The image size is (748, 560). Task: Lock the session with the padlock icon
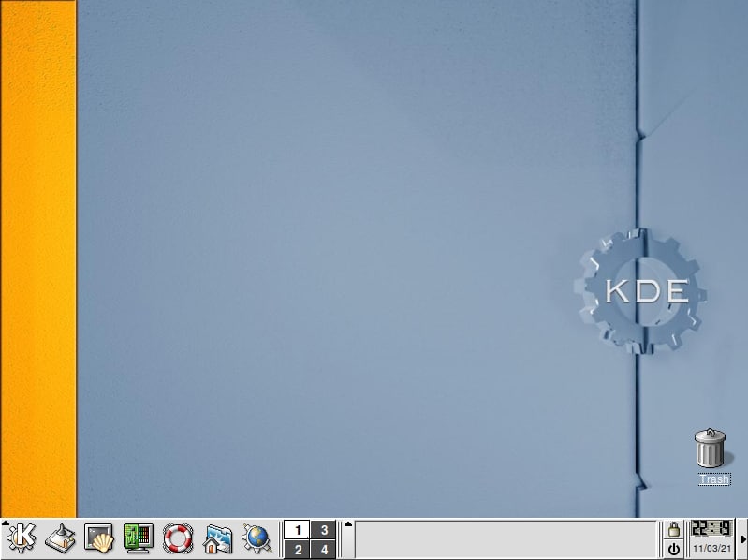tap(674, 529)
